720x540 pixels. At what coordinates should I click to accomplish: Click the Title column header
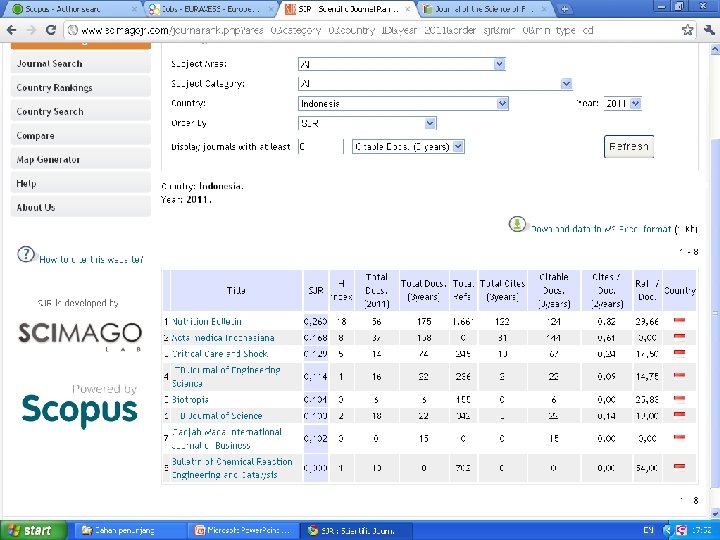point(236,290)
